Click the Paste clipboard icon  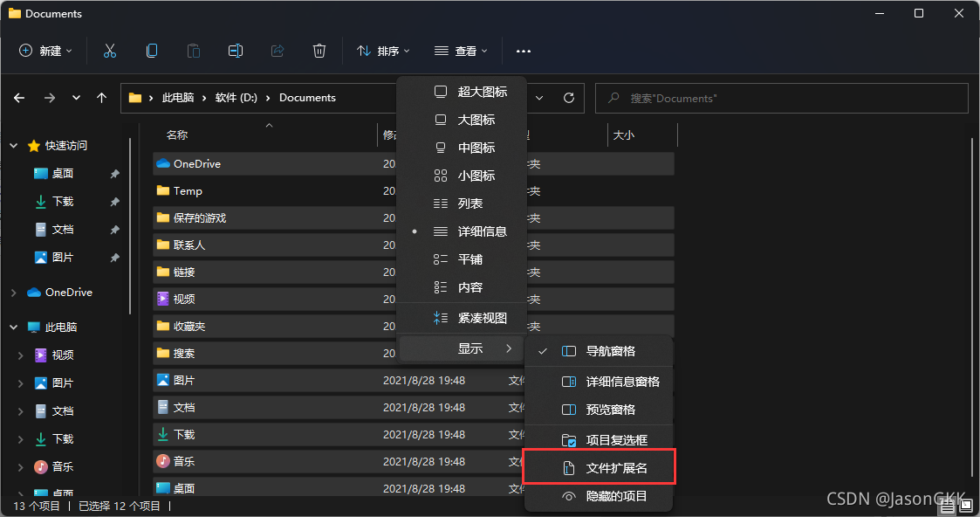point(193,52)
